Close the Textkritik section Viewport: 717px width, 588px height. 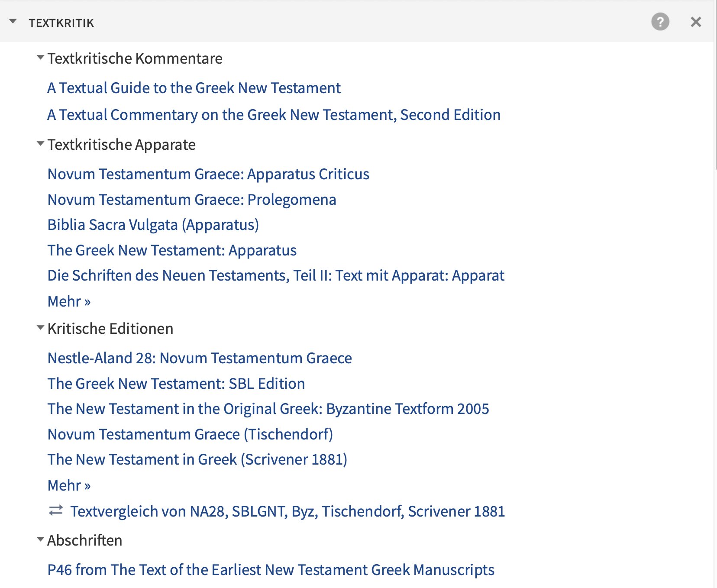(696, 22)
